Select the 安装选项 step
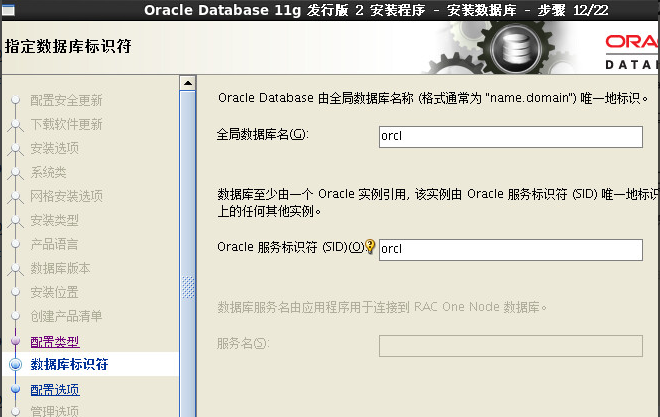The height and width of the screenshot is (417, 660). pyautogui.click(x=55, y=148)
